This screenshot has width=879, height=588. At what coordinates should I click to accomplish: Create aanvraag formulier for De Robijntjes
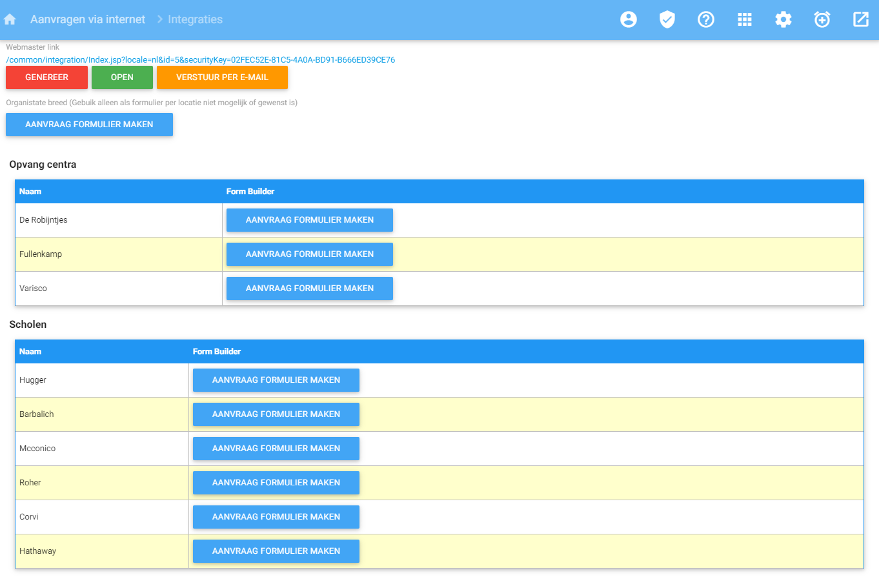[x=309, y=220]
